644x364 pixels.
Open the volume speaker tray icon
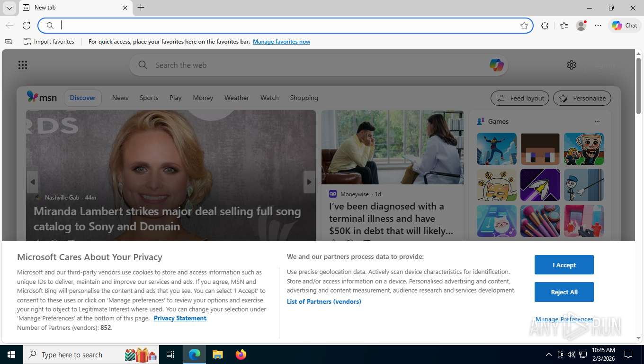point(571,355)
